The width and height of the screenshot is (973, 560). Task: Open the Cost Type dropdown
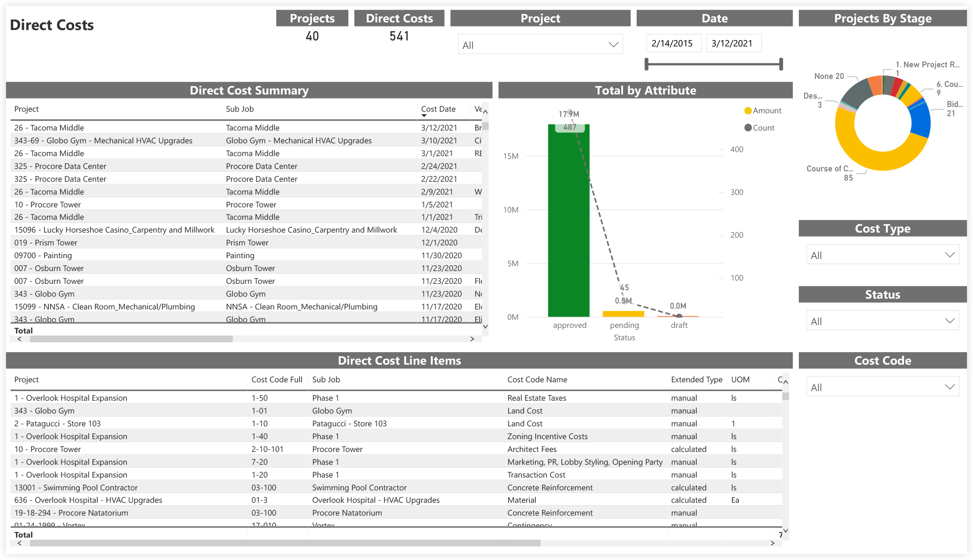point(882,255)
